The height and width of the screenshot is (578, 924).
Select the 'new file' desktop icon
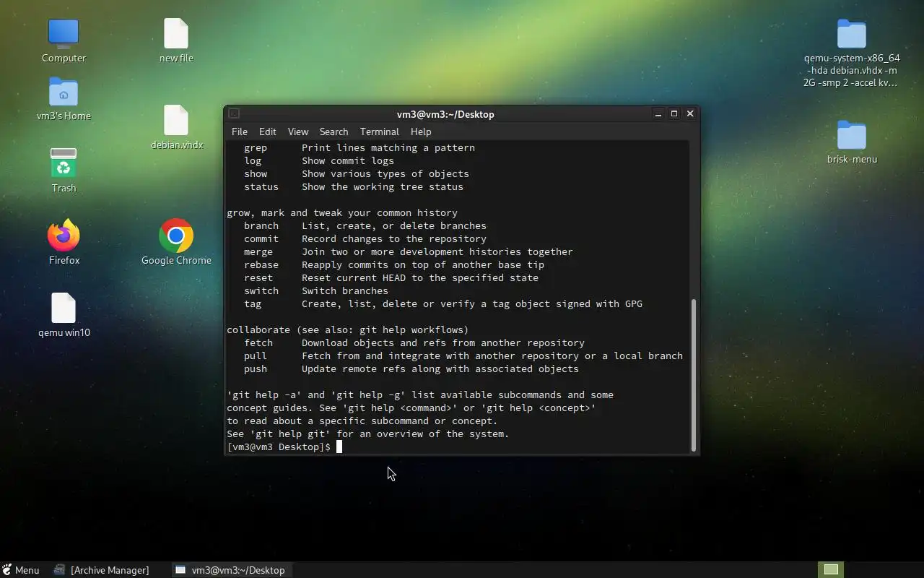[x=176, y=40]
